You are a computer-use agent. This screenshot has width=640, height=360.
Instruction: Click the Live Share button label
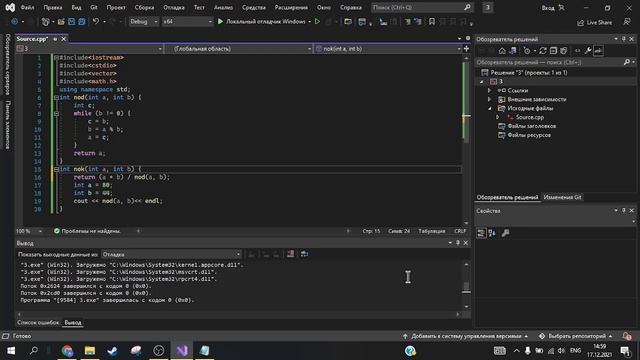click(x=600, y=22)
